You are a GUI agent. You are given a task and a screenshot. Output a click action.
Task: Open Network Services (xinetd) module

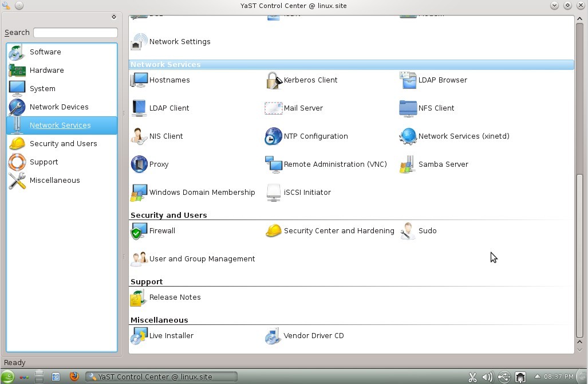pos(455,136)
